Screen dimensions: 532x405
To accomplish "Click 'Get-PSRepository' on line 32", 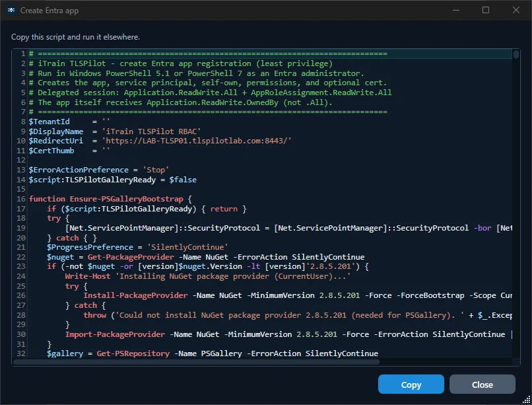I will [x=133, y=353].
